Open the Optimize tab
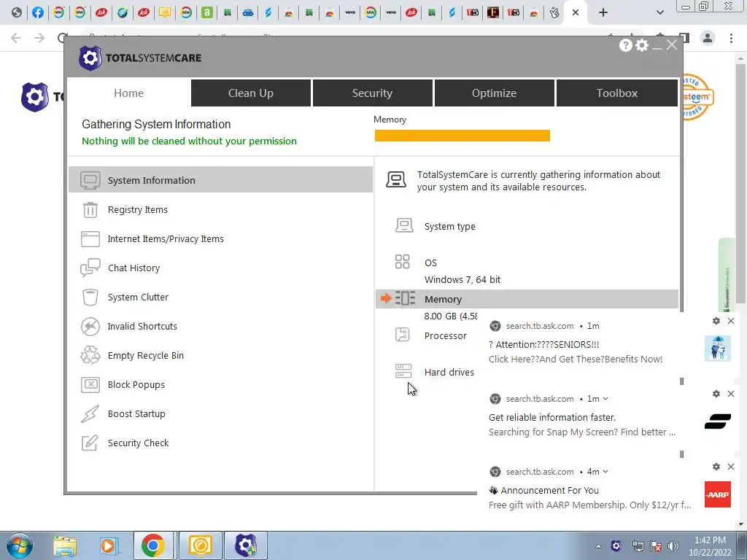 click(x=494, y=93)
